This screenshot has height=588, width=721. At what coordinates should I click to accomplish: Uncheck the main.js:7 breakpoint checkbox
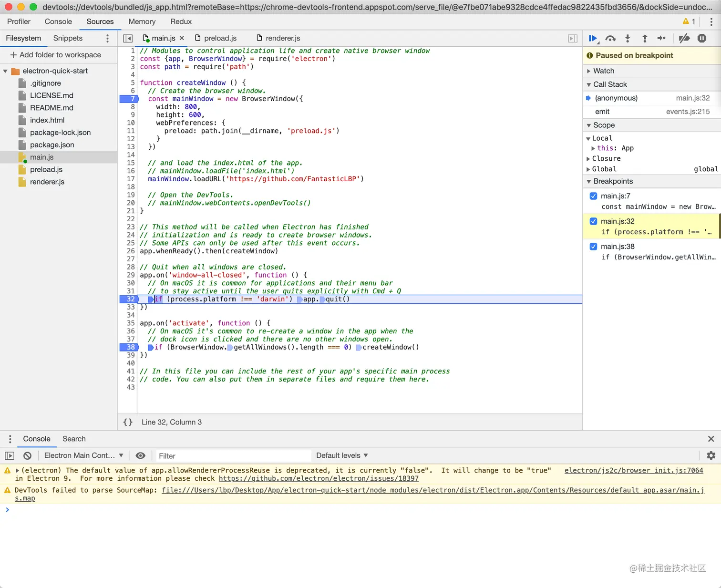(594, 196)
